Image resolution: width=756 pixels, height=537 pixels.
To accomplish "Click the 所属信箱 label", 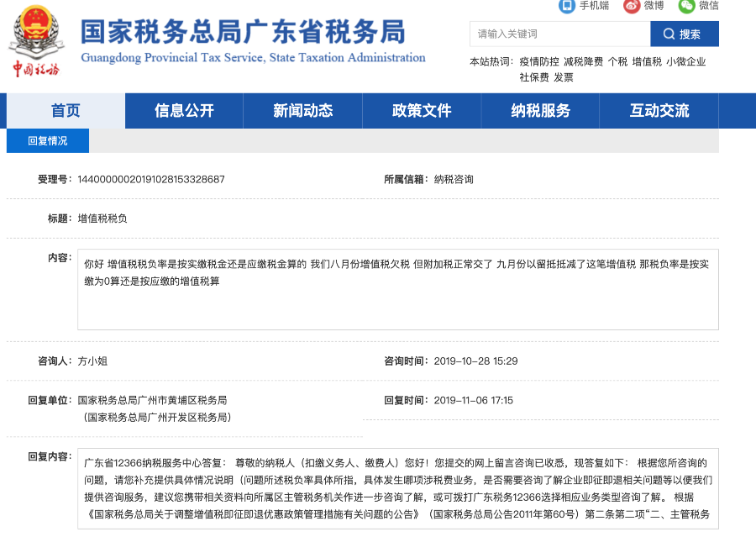I will [x=406, y=180].
